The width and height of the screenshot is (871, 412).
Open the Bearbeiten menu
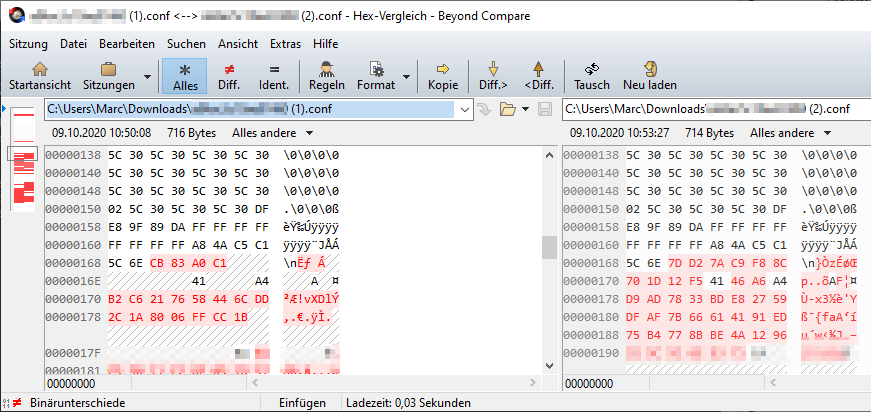[127, 44]
